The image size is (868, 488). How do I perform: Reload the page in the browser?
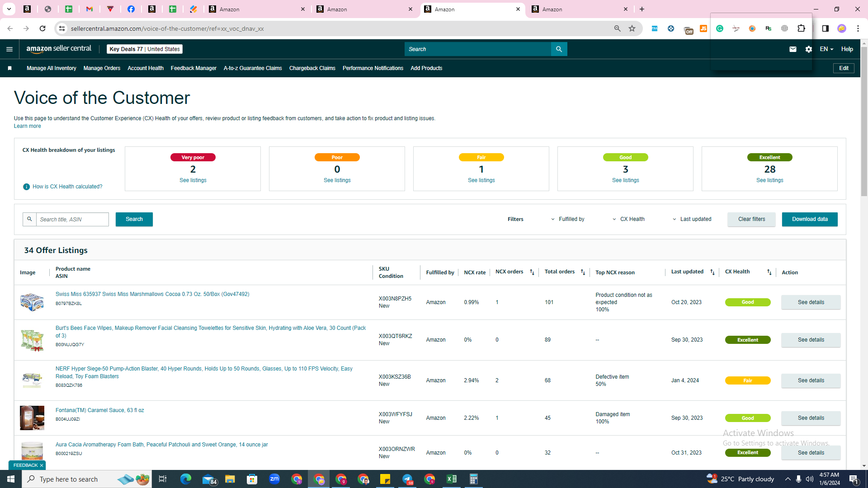coord(42,28)
